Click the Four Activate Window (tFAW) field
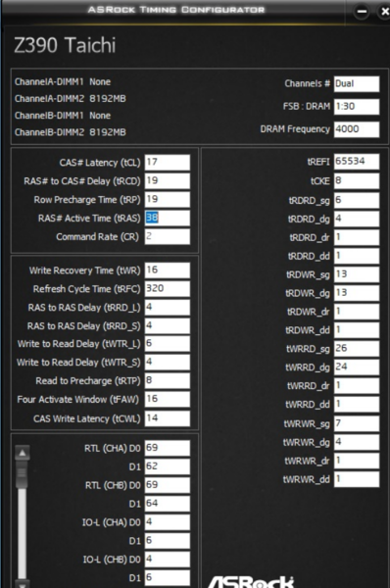This screenshot has height=588, width=390. pyautogui.click(x=168, y=399)
